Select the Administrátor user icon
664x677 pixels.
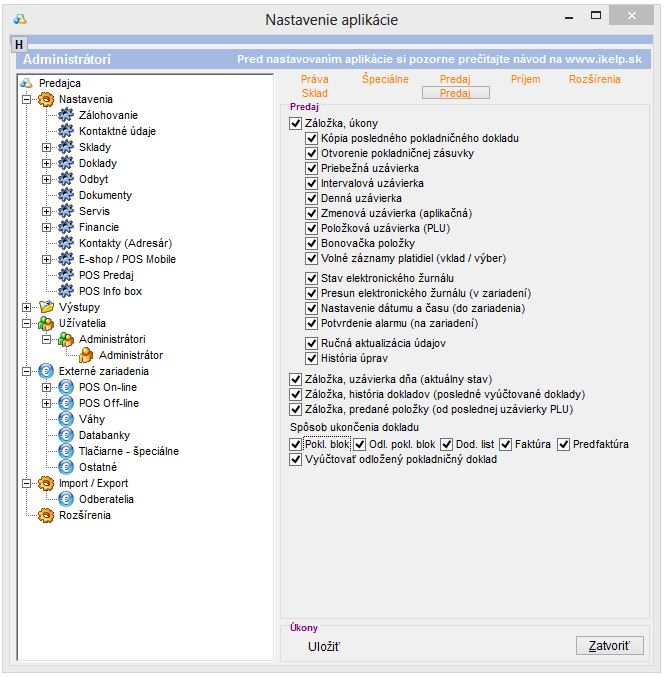86,355
